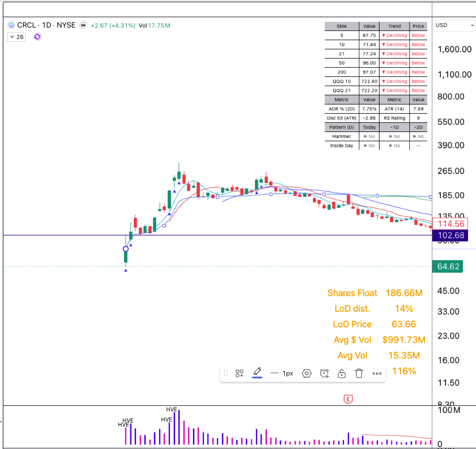Image resolution: width=476 pixels, height=449 pixels.
Task: Open drawing settings hexagon icon
Action: point(307,373)
